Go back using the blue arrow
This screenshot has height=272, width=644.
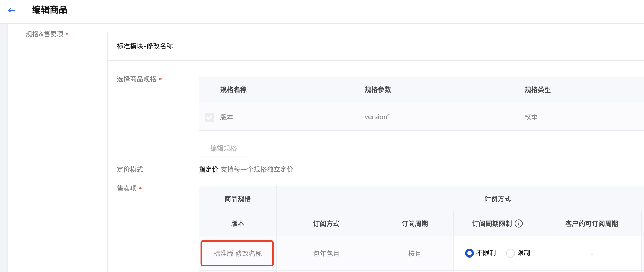click(x=12, y=10)
